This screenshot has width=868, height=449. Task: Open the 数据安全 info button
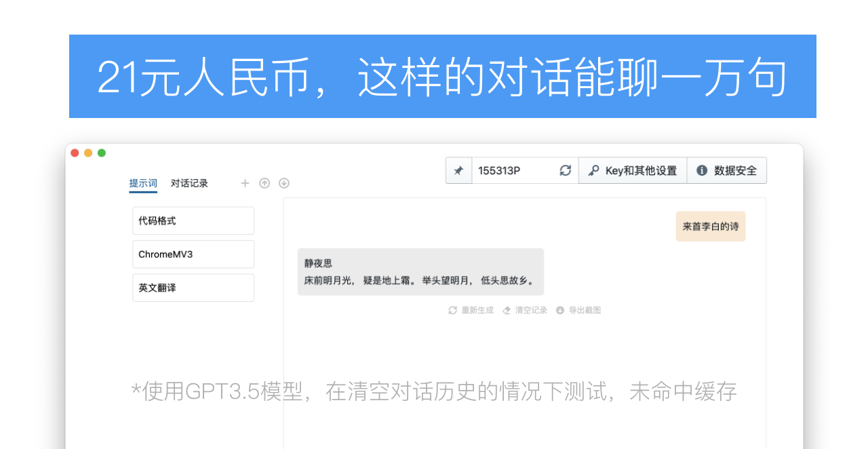click(727, 171)
